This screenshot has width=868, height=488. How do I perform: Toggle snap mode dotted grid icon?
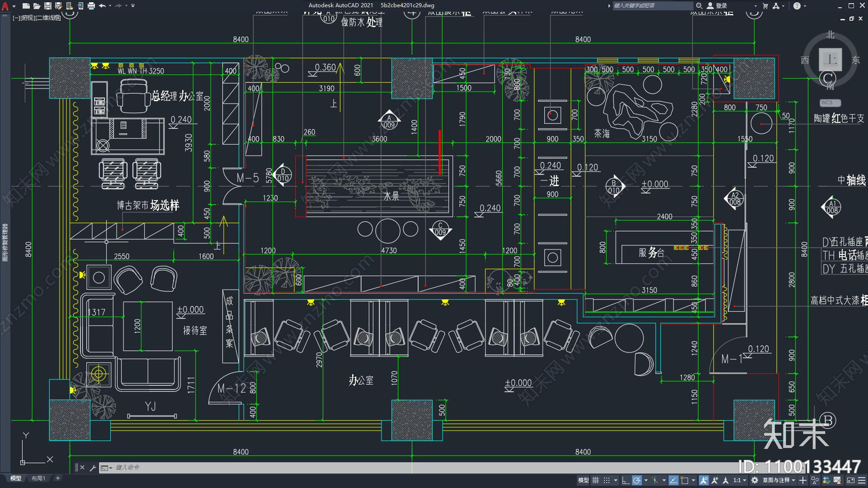coord(607,480)
